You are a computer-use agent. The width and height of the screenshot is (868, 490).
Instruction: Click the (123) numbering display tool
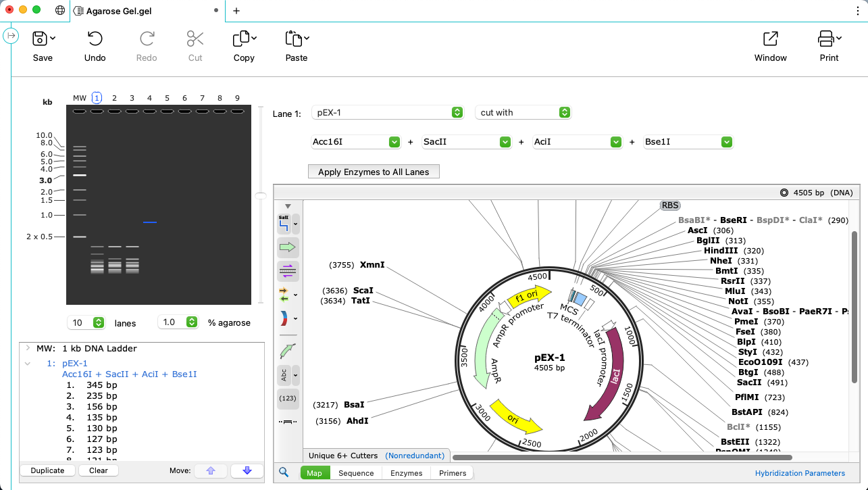click(288, 399)
